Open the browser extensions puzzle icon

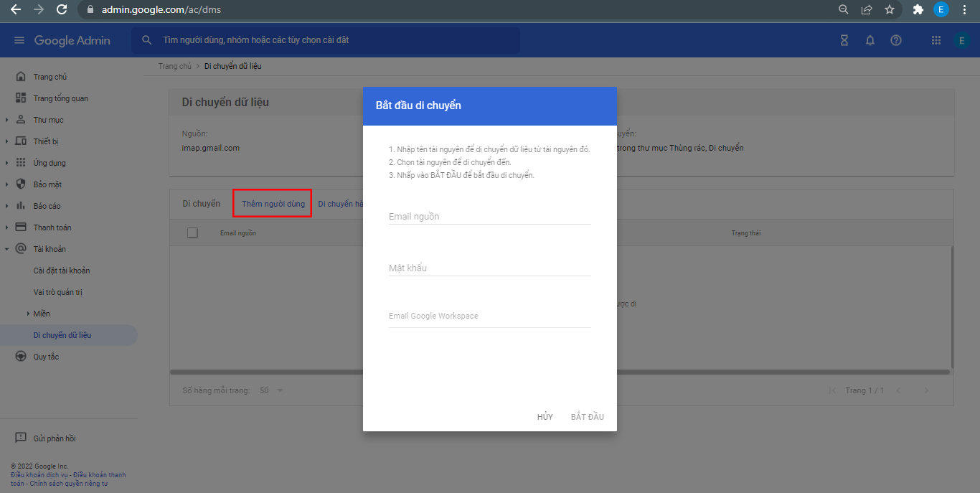(x=918, y=10)
